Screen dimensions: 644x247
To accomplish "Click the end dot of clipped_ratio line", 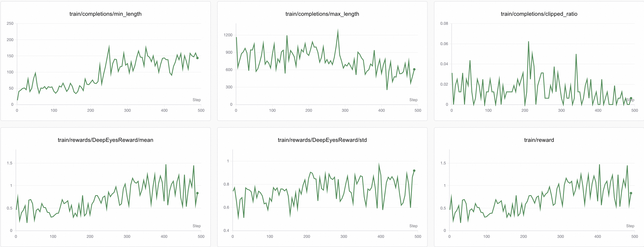I will pyautogui.click(x=631, y=98).
